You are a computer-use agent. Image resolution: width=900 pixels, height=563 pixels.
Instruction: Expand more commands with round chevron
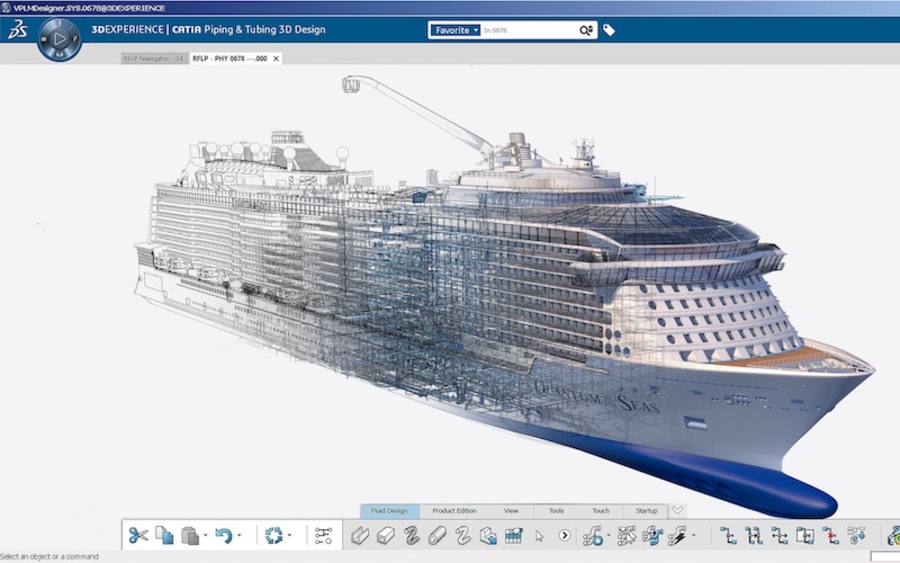pos(565,535)
